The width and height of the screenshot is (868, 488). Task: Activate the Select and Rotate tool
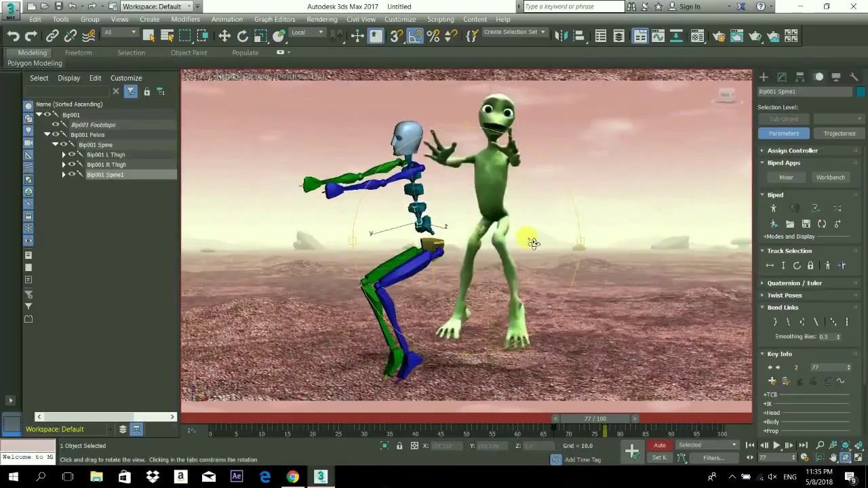242,36
